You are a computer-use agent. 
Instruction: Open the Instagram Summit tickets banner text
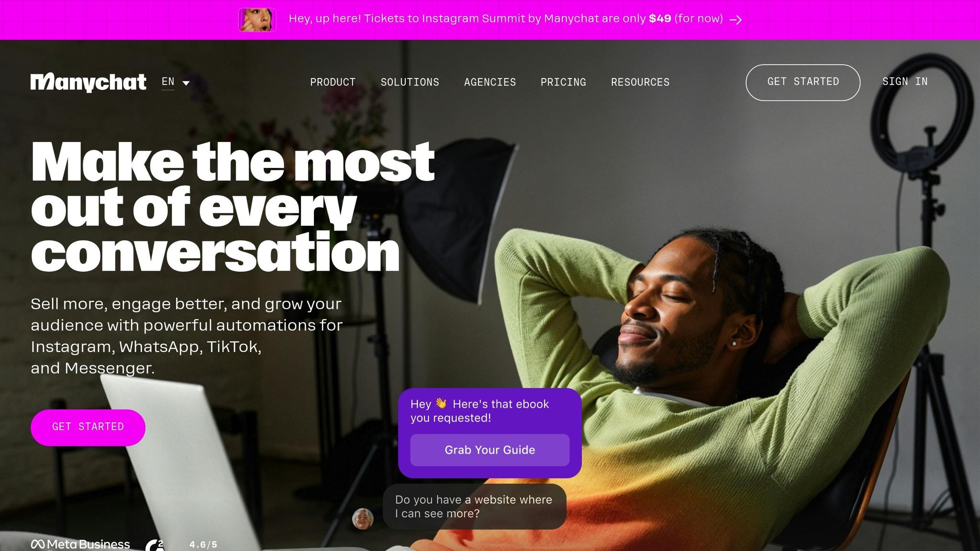[506, 19]
